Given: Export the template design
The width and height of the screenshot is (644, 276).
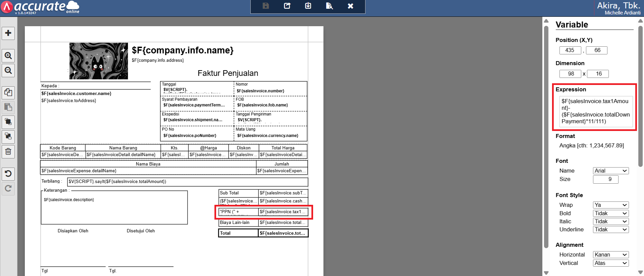Looking at the screenshot, I should coord(287,6).
